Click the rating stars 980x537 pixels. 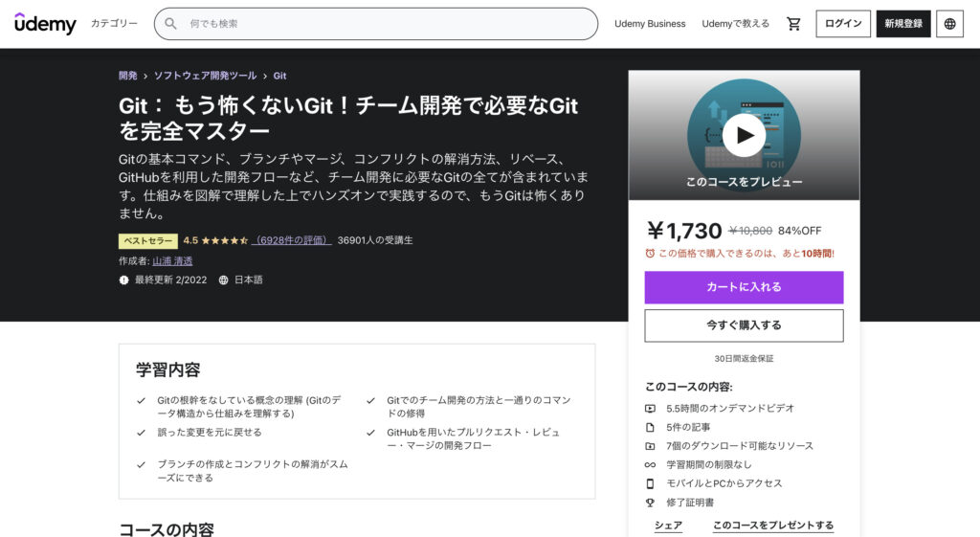224,240
